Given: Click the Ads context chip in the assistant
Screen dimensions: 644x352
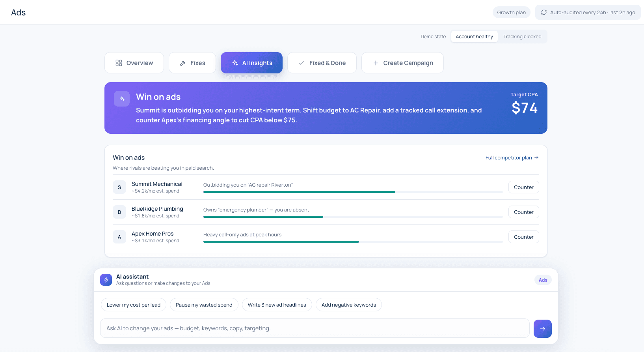Looking at the screenshot, I should tap(543, 280).
